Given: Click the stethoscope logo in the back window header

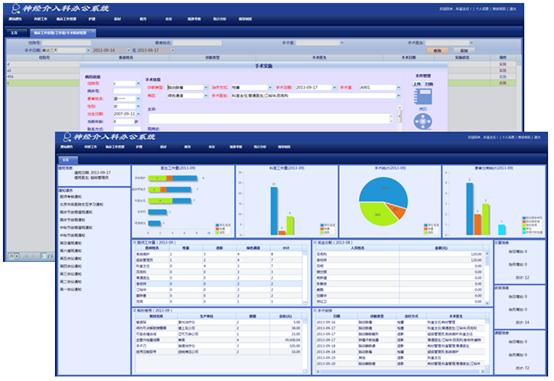Looking at the screenshot, I should pyautogui.click(x=16, y=8).
